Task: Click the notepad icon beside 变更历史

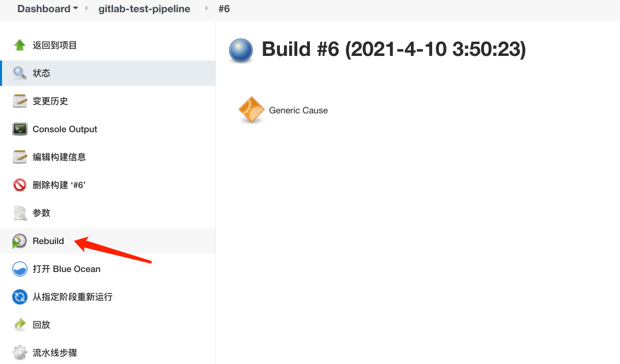Action: coord(20,101)
